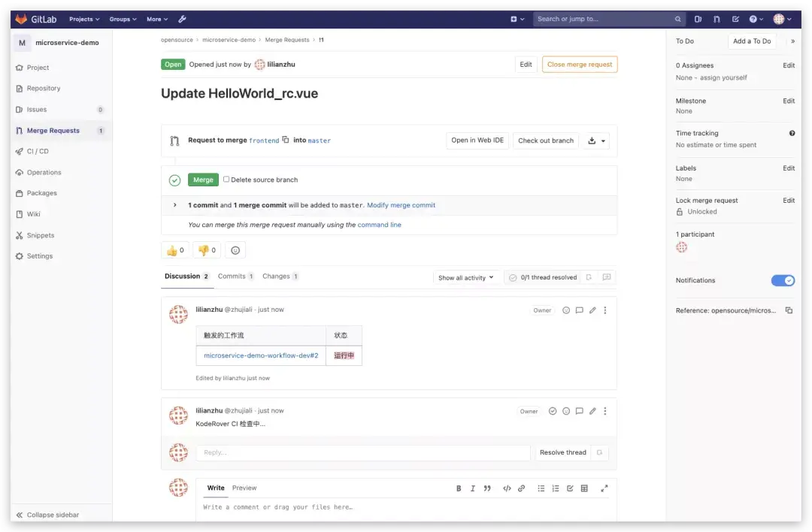Add a bulleted list to the comment
Image resolution: width=812 pixels, height=532 pixels.
coord(541,488)
